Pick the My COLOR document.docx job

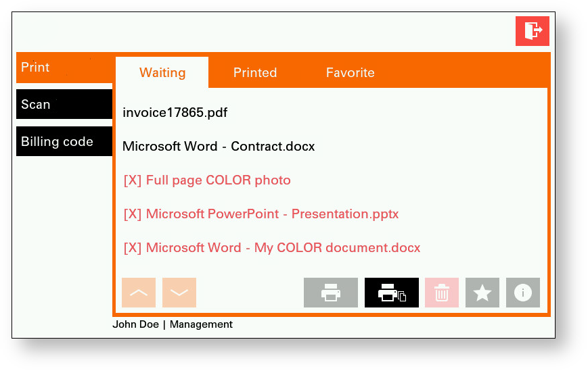pyautogui.click(x=272, y=248)
